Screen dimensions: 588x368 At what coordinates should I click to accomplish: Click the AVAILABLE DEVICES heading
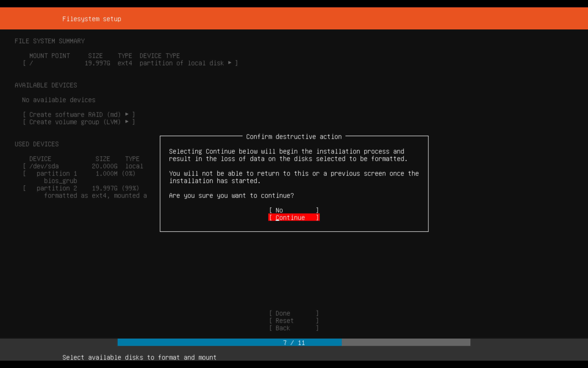point(46,85)
